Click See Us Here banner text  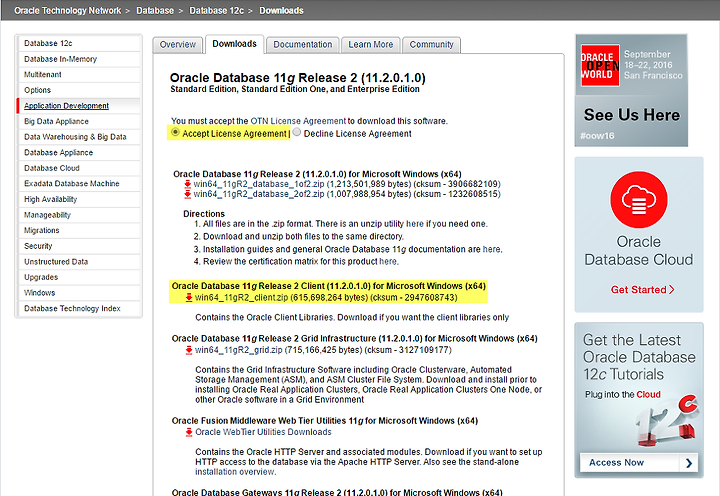coord(631,115)
